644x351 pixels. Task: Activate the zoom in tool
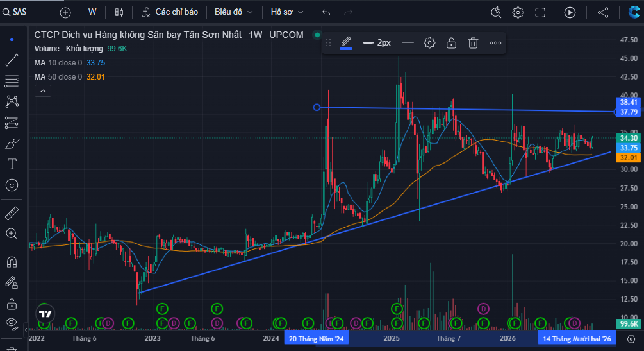click(12, 234)
